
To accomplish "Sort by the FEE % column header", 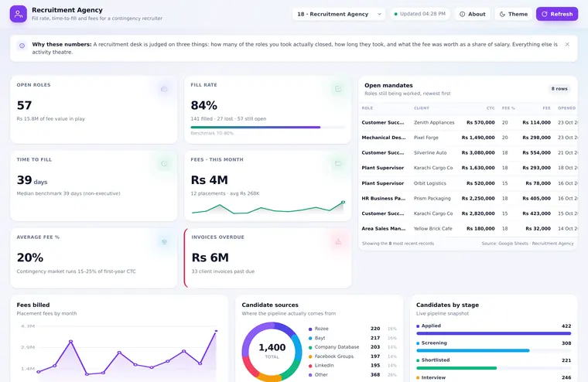I will pos(508,108).
